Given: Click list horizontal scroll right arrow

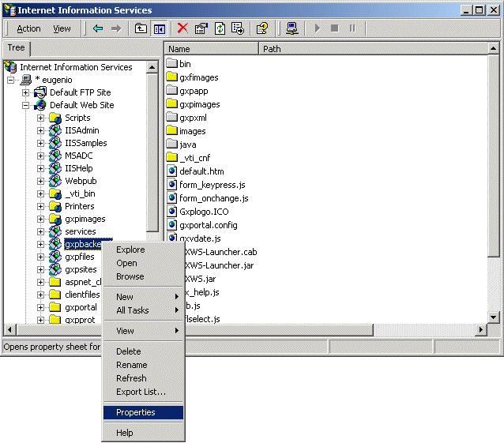Looking at the screenshot, I should 481,329.
